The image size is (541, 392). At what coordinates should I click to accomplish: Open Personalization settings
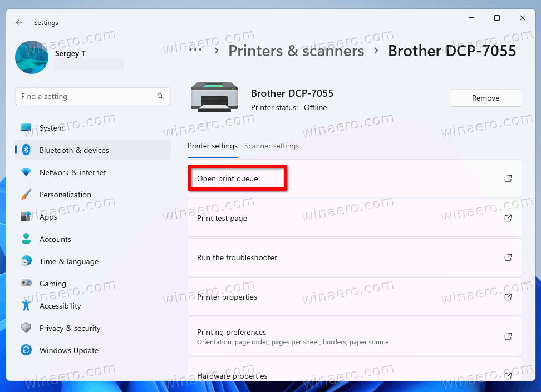(x=93, y=195)
